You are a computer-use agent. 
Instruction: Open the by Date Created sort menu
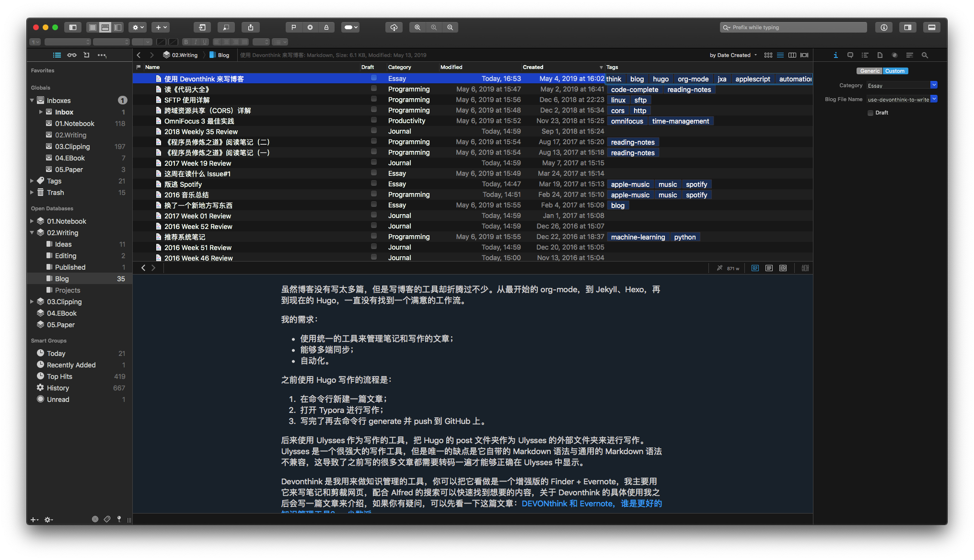point(733,55)
